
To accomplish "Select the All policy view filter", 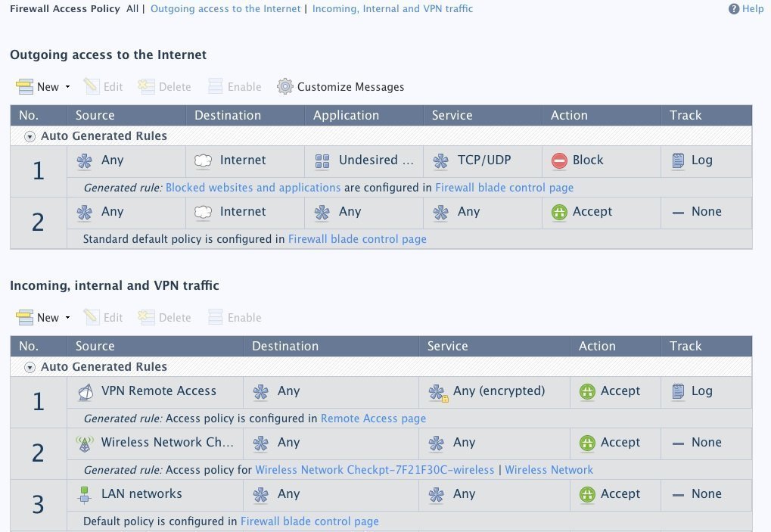I will click(132, 9).
